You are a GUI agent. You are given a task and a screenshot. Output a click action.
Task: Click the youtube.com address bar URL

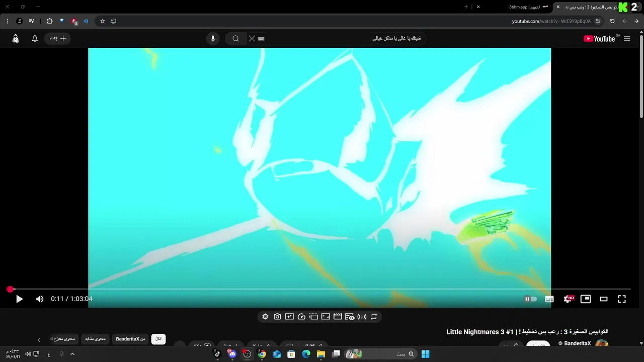551,21
